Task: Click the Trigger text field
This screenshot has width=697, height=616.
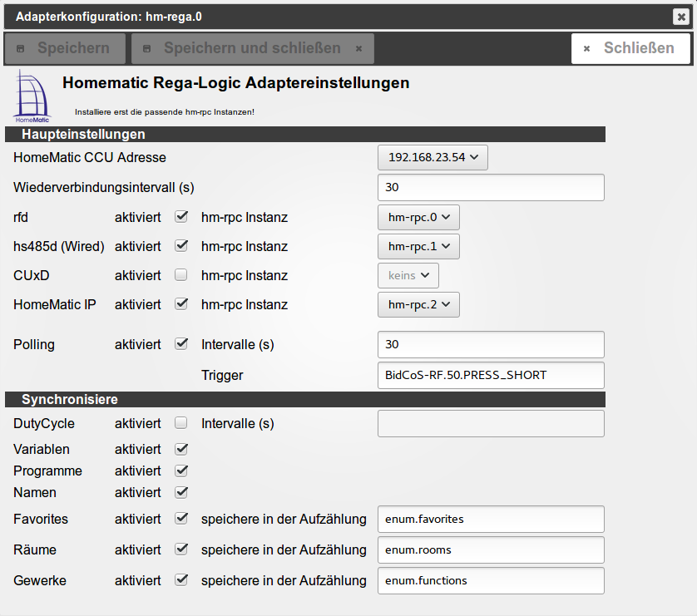Action: 491,375
